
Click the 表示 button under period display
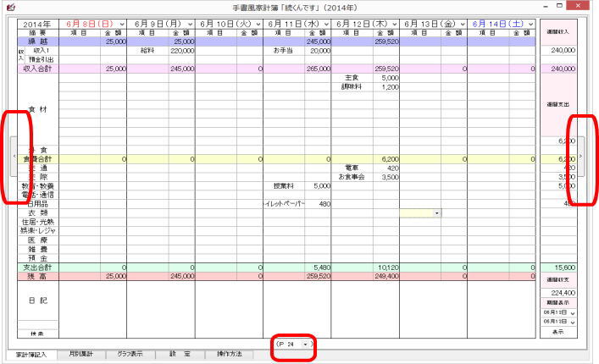[x=557, y=333]
